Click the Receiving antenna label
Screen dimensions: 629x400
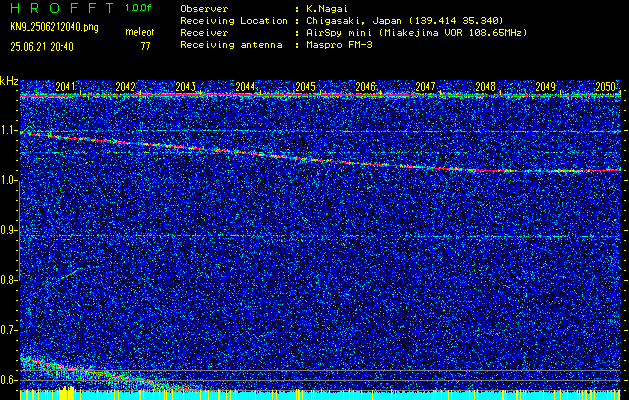[x=231, y=45]
